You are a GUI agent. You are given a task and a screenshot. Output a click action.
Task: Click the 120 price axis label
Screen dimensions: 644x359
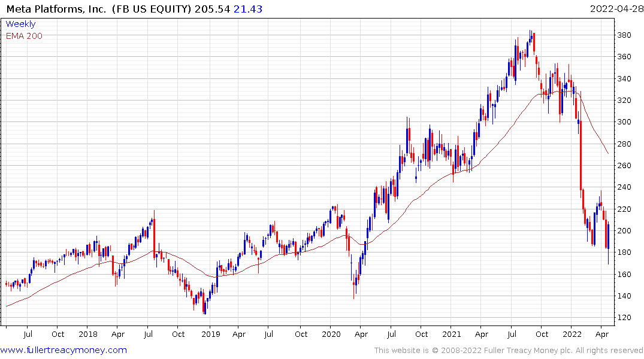click(x=624, y=318)
